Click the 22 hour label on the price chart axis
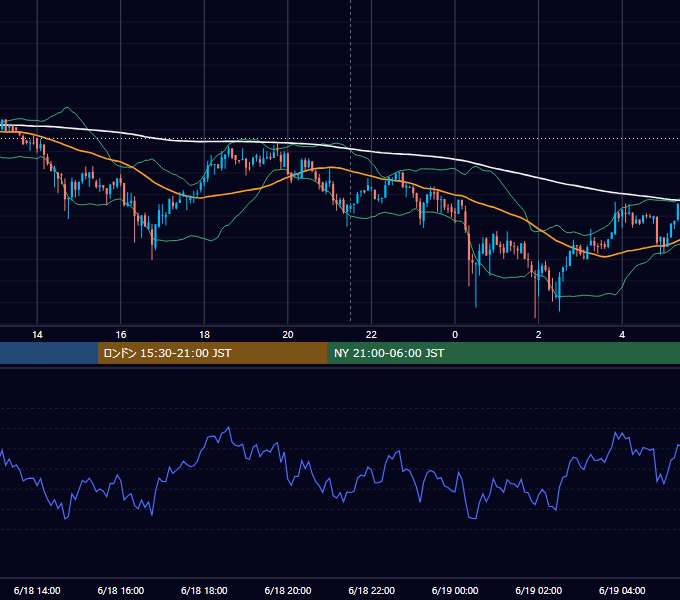This screenshot has height=600, width=680. 371,335
